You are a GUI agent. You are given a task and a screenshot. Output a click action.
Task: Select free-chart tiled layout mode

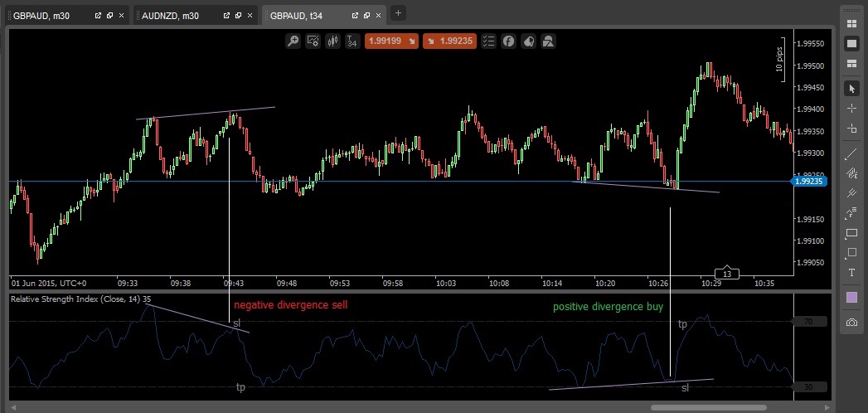coord(852,64)
